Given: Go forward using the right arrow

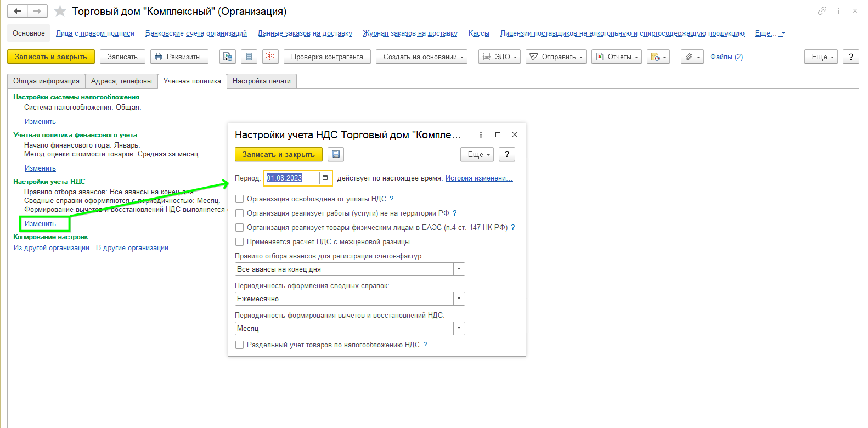Looking at the screenshot, I should 37,11.
